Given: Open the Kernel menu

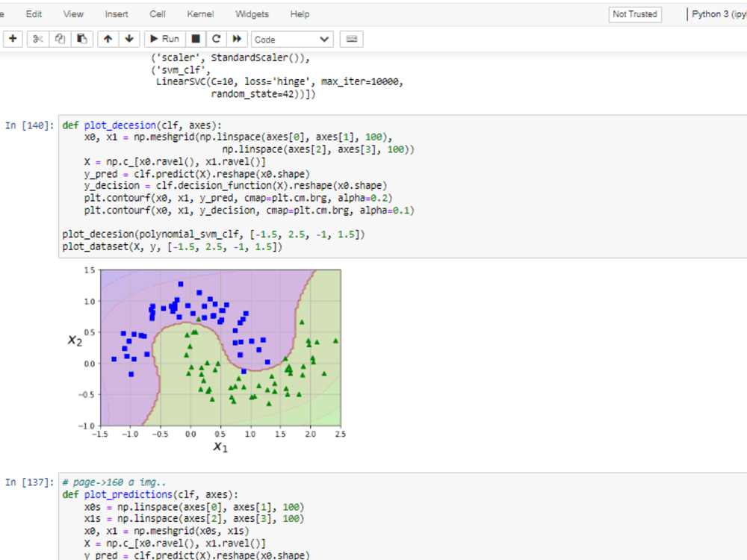Looking at the screenshot, I should click(x=200, y=14).
